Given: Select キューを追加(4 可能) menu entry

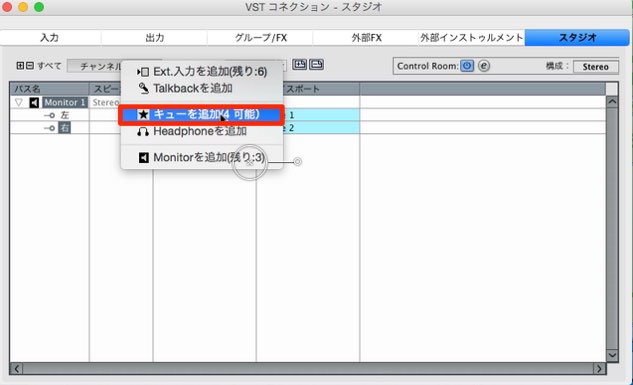Looking at the screenshot, I should pos(201,115).
